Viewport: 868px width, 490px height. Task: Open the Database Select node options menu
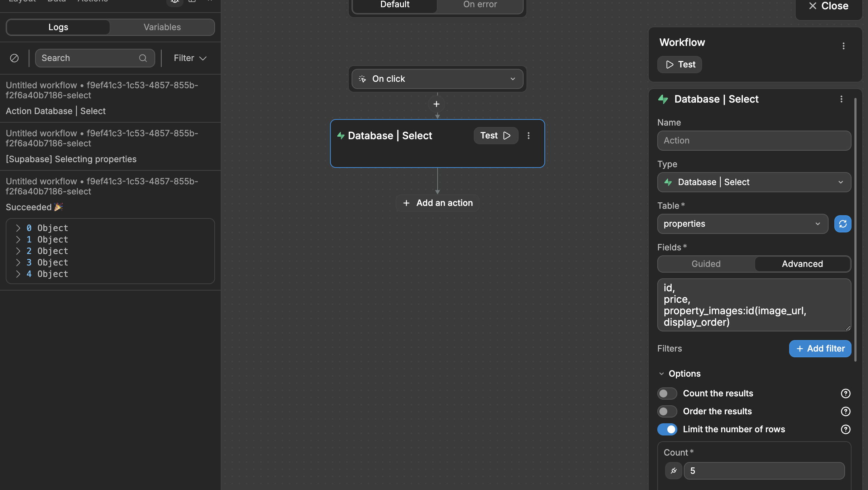(529, 136)
